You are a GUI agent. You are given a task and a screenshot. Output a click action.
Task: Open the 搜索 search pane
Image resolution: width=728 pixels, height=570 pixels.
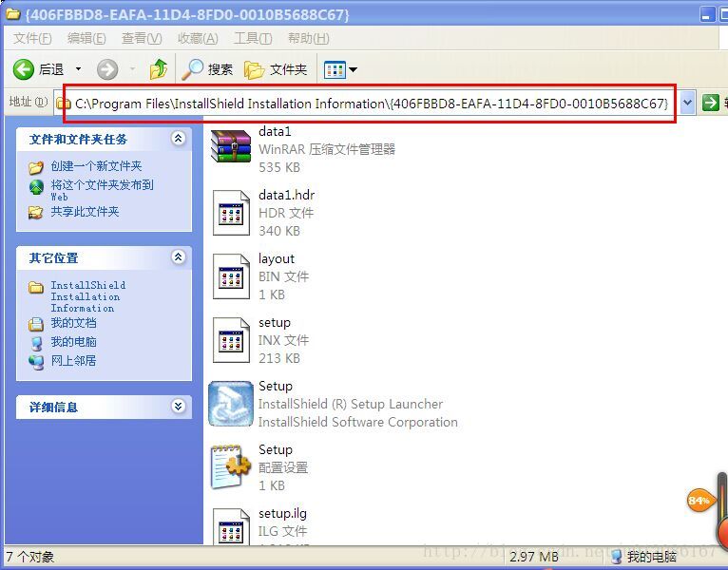point(206,69)
